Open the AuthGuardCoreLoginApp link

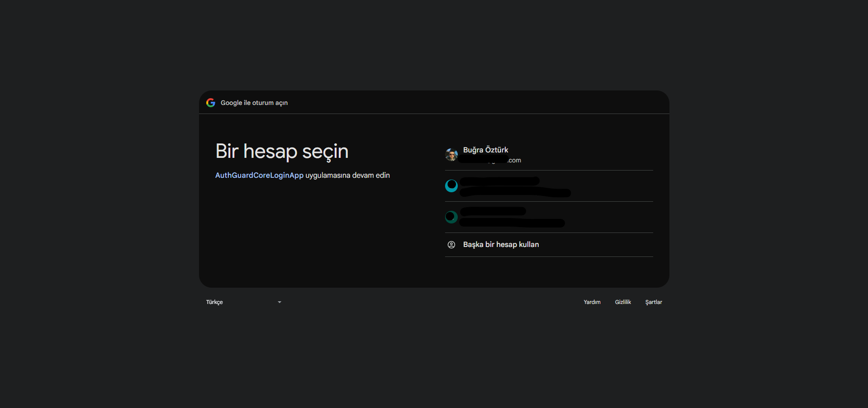point(259,176)
